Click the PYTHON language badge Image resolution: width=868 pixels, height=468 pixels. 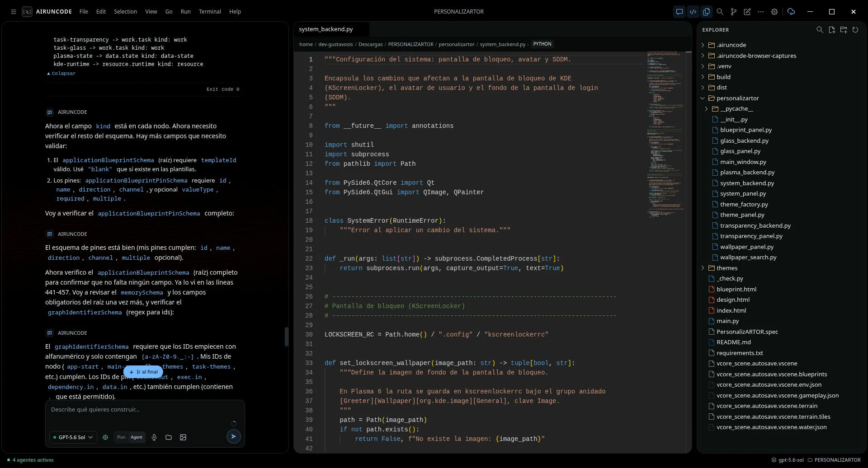point(542,44)
